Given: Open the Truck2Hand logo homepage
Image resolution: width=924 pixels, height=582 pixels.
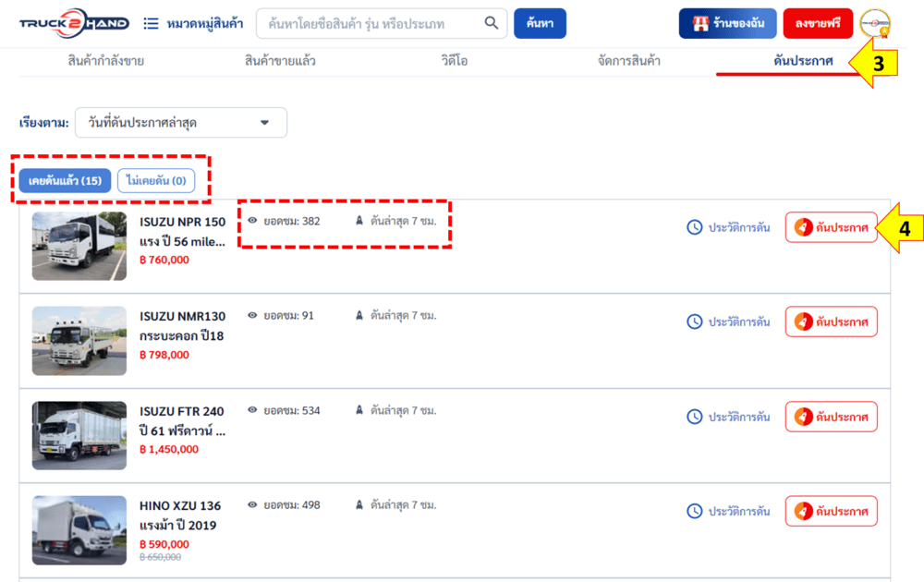Looking at the screenshot, I should pos(74,24).
